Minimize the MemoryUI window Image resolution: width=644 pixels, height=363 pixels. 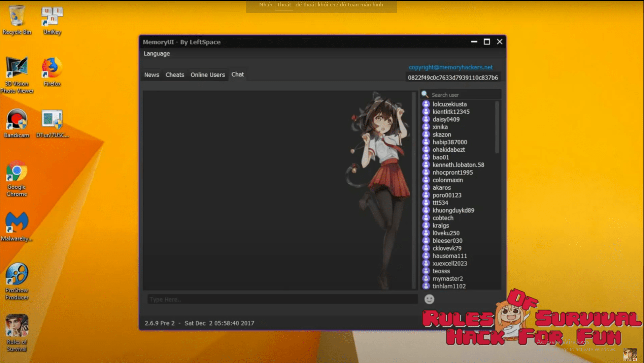click(474, 42)
